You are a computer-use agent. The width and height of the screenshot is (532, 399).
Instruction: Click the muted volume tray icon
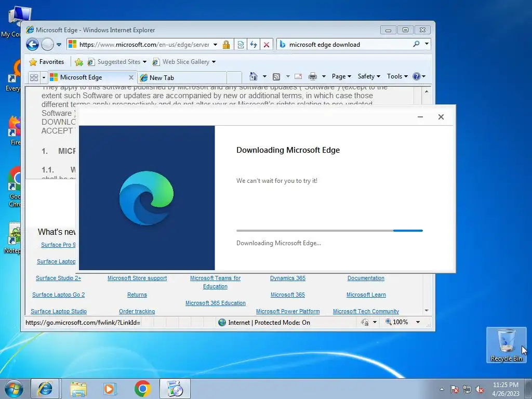[x=480, y=390]
